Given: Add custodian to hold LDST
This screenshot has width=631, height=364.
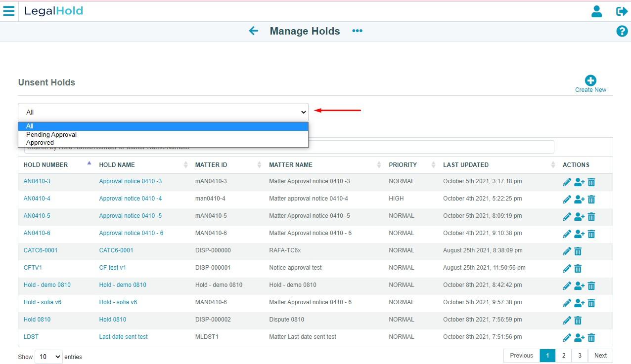Looking at the screenshot, I should pos(579,338).
